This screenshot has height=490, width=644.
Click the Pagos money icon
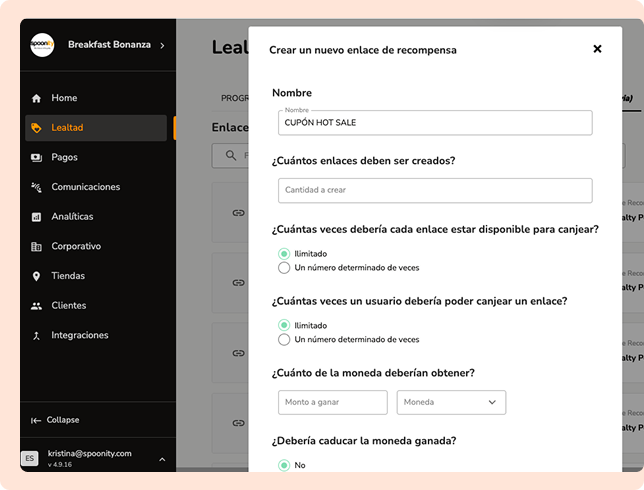tap(36, 157)
